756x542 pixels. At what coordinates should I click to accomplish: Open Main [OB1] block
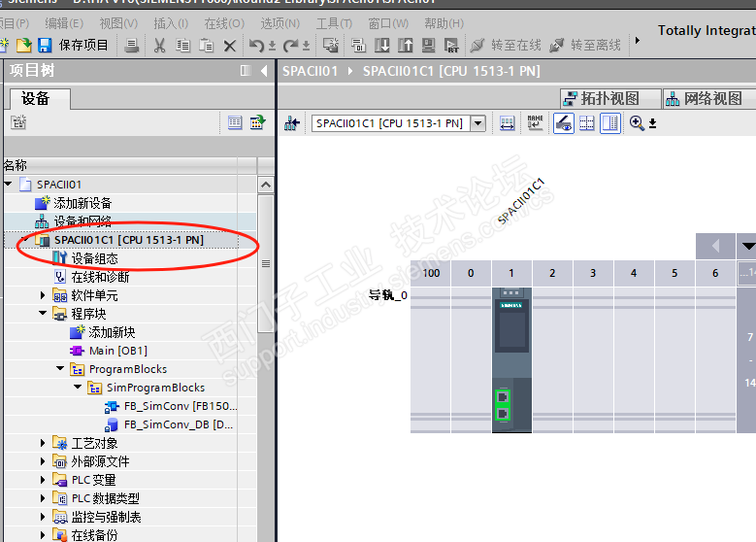click(x=118, y=351)
